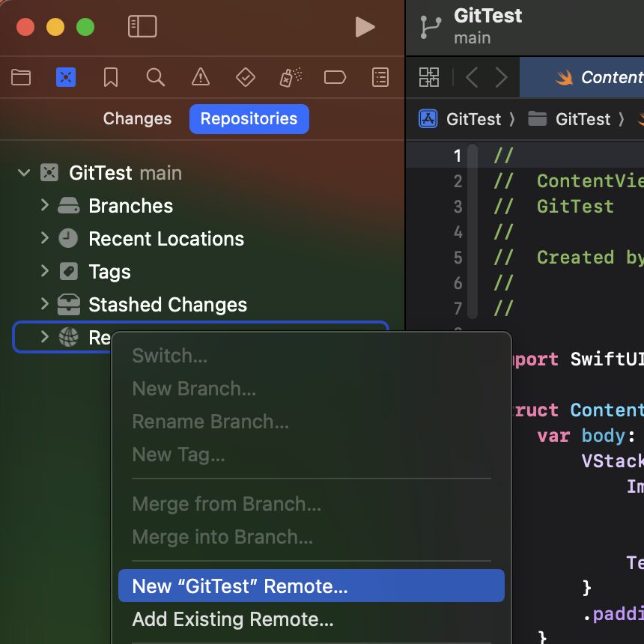This screenshot has width=644, height=644.
Task: Open the Bookmark navigator
Action: click(111, 77)
